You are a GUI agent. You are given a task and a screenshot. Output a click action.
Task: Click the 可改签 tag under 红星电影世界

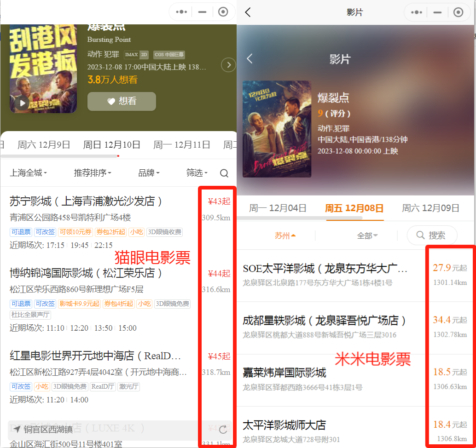click(x=21, y=387)
